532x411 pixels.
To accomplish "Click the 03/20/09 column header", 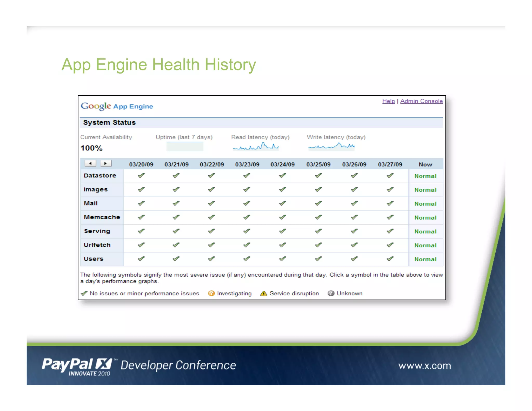I will 141,164.
